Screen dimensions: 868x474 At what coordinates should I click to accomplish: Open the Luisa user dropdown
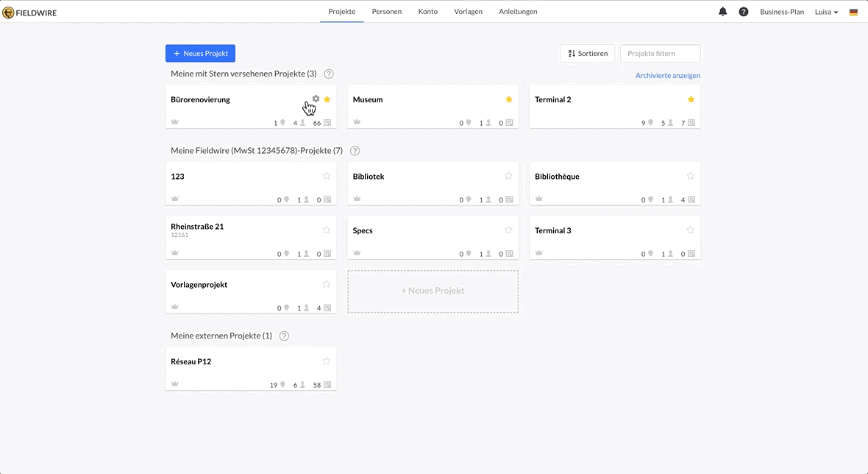coord(826,12)
